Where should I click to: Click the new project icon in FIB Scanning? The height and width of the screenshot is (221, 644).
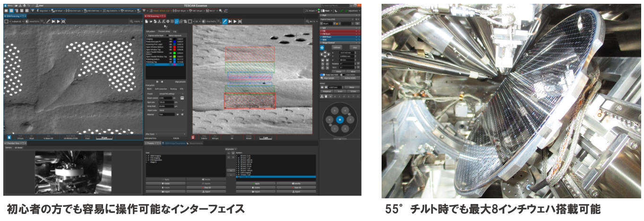point(146,21)
